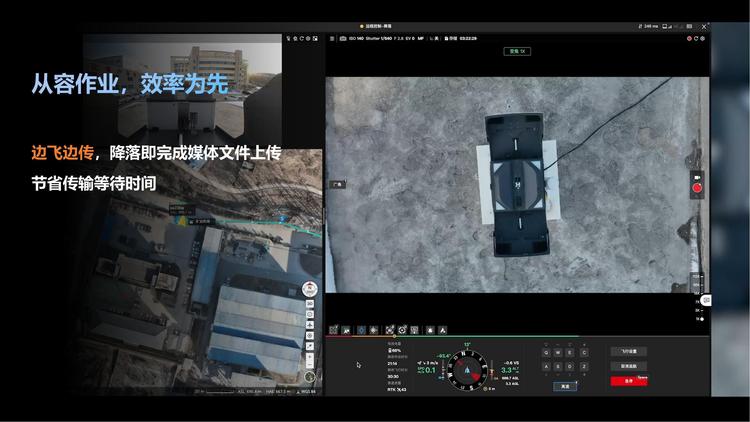Click the map compass orientation icon
Viewport: 750px width, 422px height.
(310, 288)
